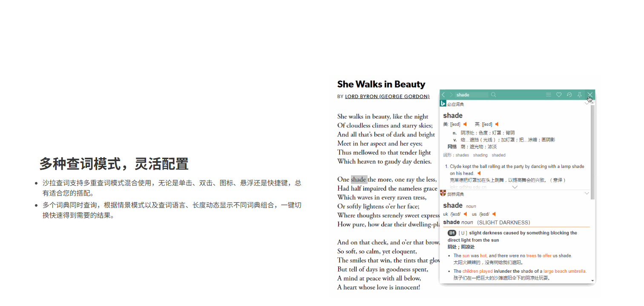The width and height of the screenshot is (644, 306).
Task: Open the LORD BYRON (GEORGE GORDON) author link
Action: 387,97
